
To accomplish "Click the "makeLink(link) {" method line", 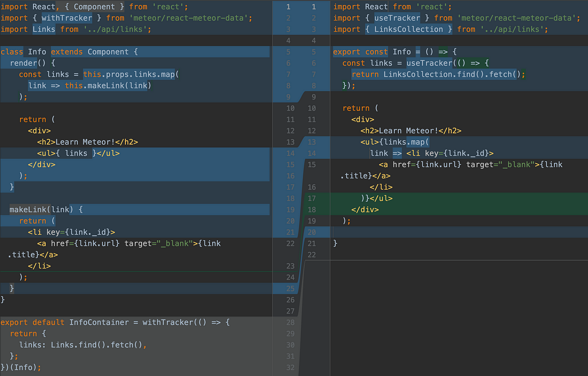I will pyautogui.click(x=47, y=210).
